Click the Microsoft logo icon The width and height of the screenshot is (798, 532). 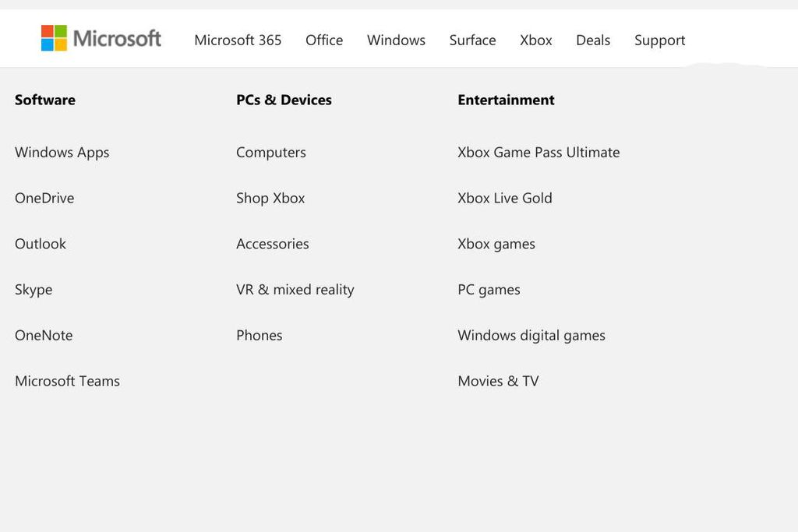[x=54, y=37]
